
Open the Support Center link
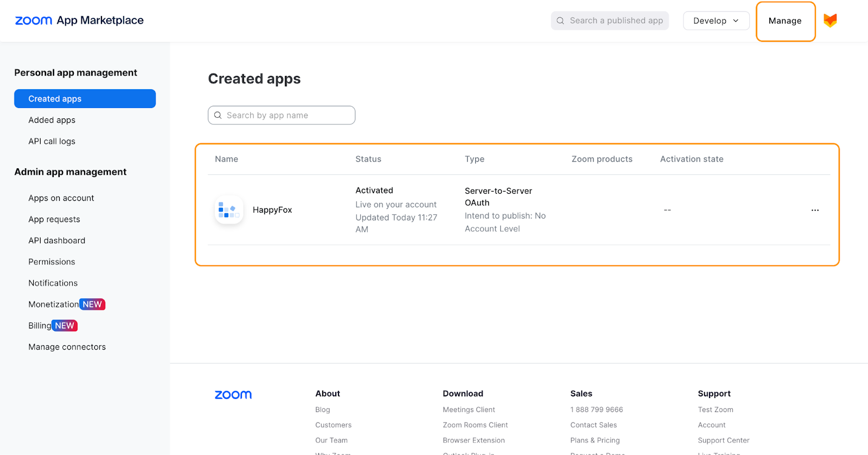724,440
